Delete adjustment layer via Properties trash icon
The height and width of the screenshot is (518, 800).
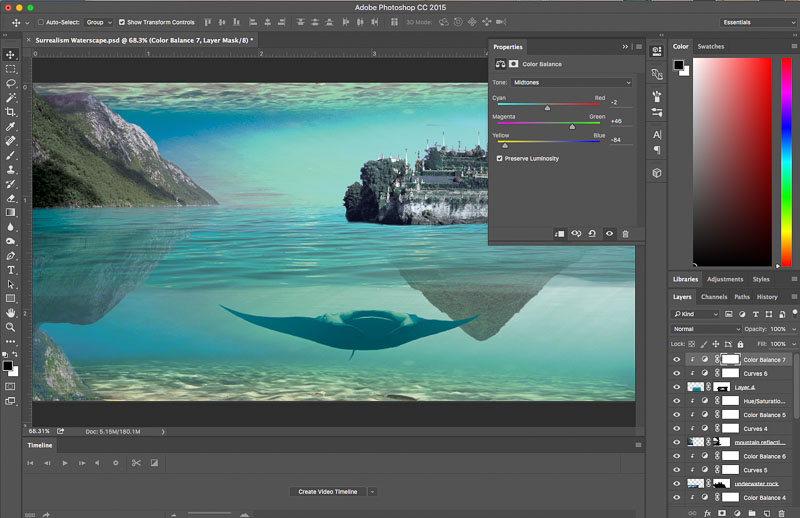click(x=625, y=234)
